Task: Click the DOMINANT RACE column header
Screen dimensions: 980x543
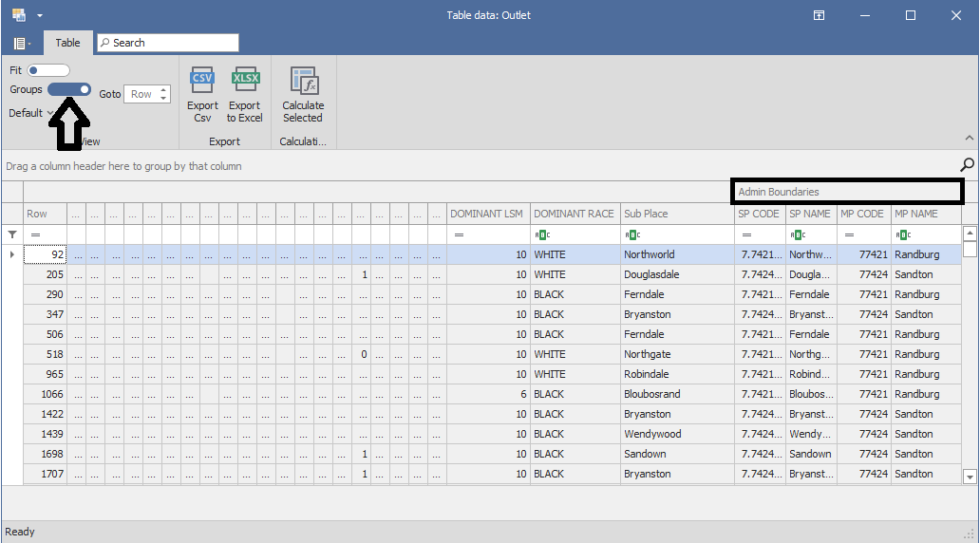Action: pyautogui.click(x=574, y=214)
